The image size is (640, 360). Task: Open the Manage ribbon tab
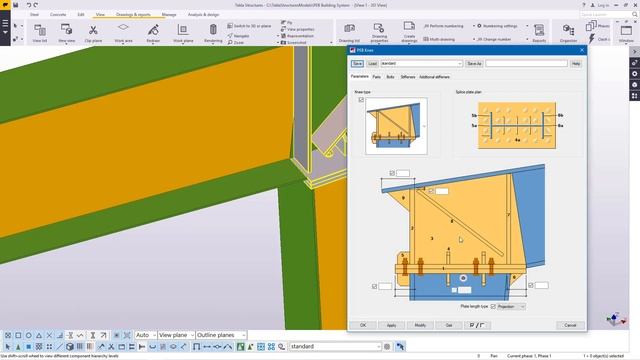click(169, 14)
